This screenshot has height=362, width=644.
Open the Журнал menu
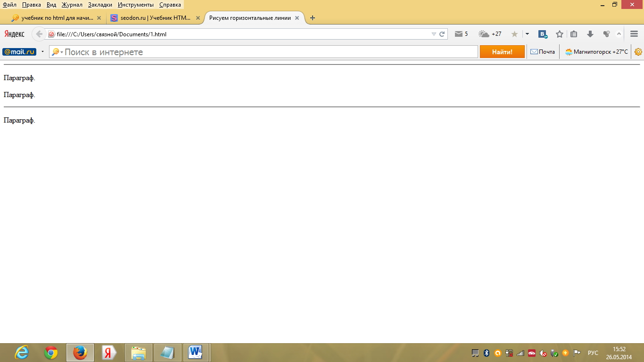(x=72, y=5)
